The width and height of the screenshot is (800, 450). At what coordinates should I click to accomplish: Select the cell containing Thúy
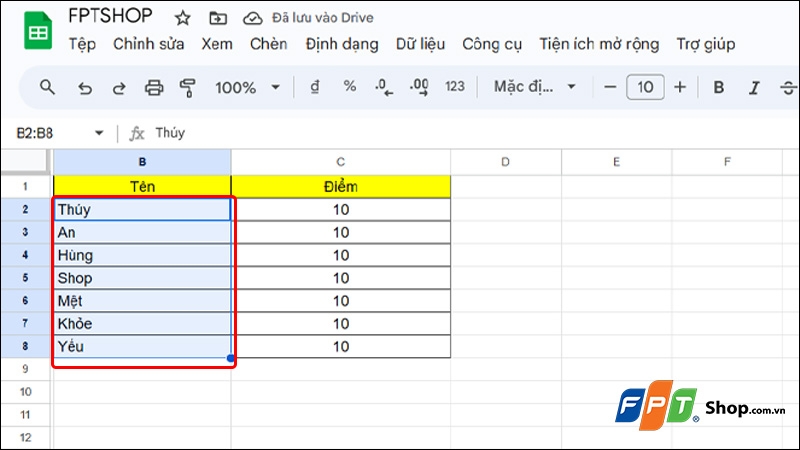[x=142, y=210]
